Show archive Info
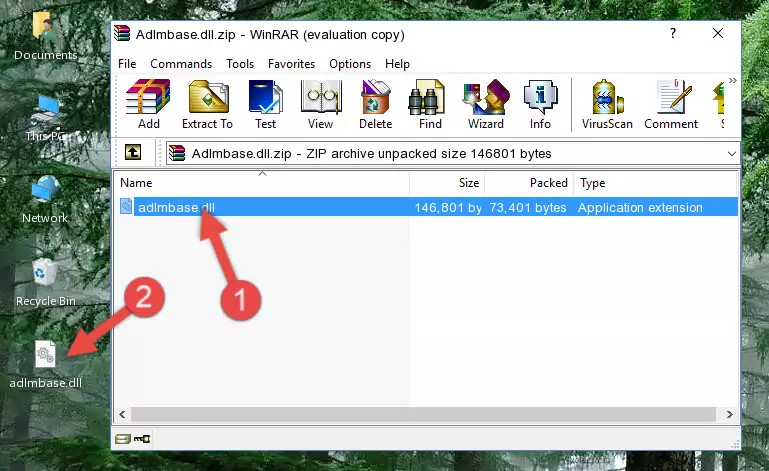The height and width of the screenshot is (471, 769). coord(540,104)
